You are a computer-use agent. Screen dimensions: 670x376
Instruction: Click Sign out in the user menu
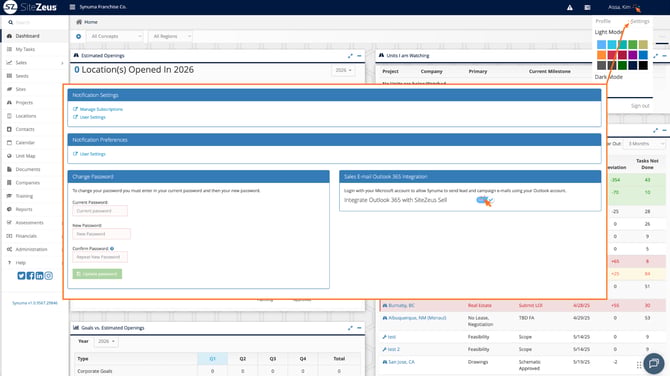640,106
